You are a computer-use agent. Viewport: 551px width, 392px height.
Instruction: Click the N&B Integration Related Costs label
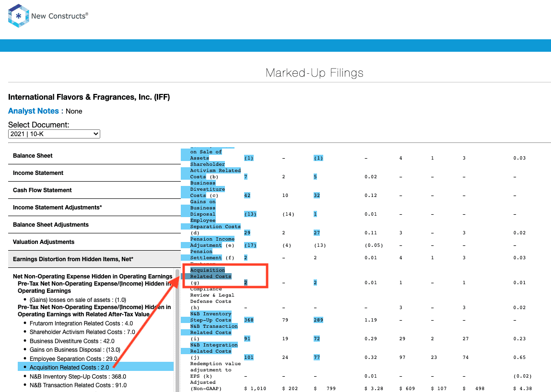tap(214, 348)
